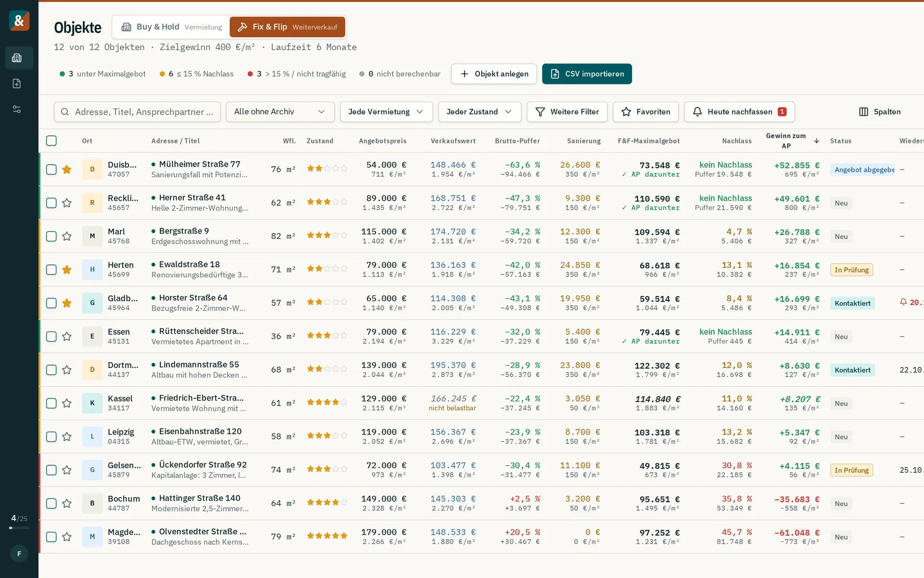This screenshot has width=924, height=578.
Task: Click the sort arrow on Gewinn zum AP
Action: tap(817, 141)
